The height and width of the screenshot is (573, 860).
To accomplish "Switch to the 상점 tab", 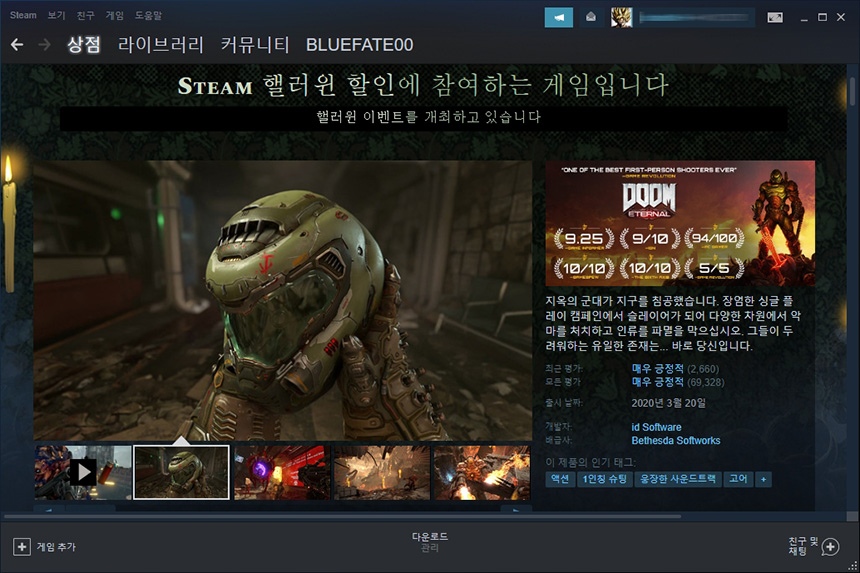I will [83, 44].
